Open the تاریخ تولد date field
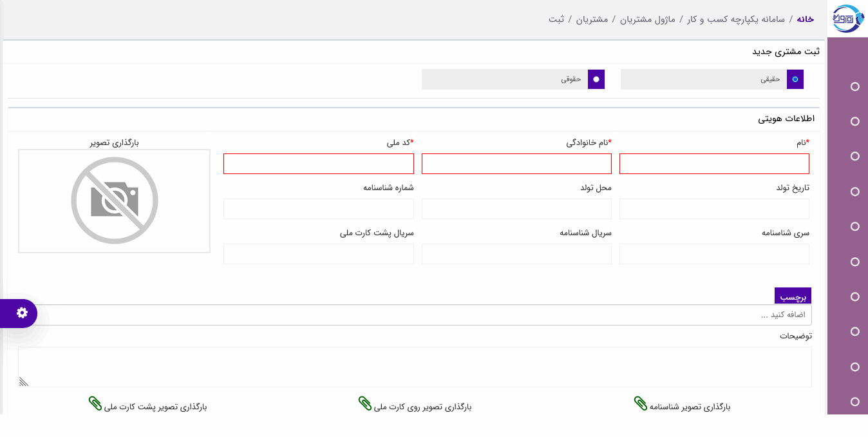Image resolution: width=868 pixels, height=437 pixels. (713, 208)
